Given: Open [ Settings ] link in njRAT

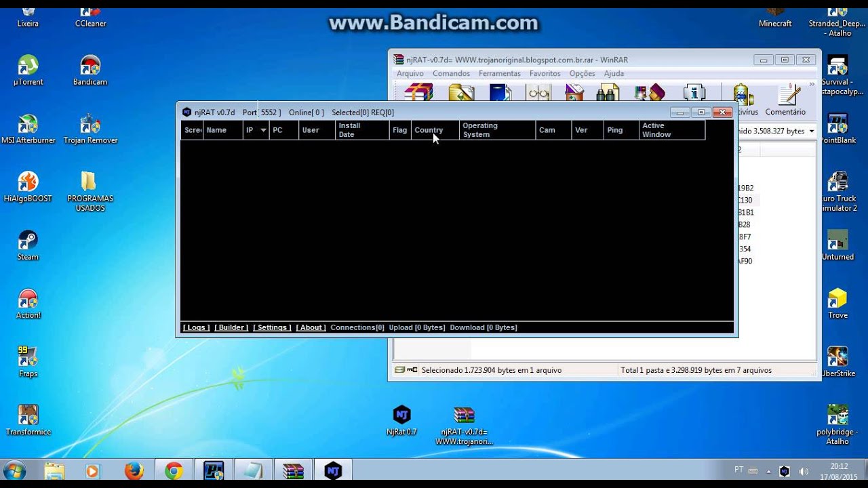Looking at the screenshot, I should point(272,327).
